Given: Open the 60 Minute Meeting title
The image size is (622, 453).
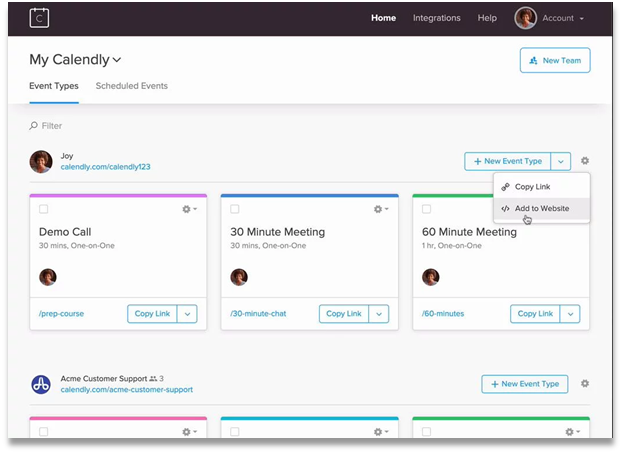Looking at the screenshot, I should pos(469,232).
